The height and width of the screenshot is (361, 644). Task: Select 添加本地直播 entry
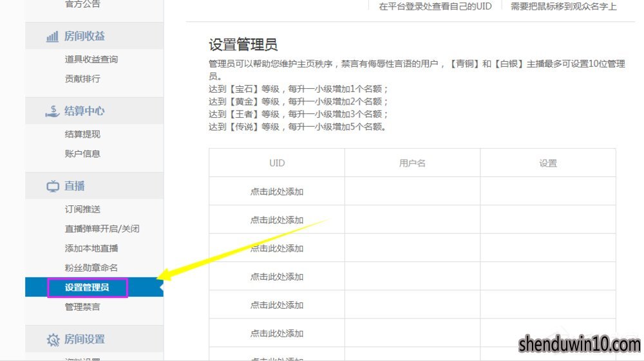91,248
